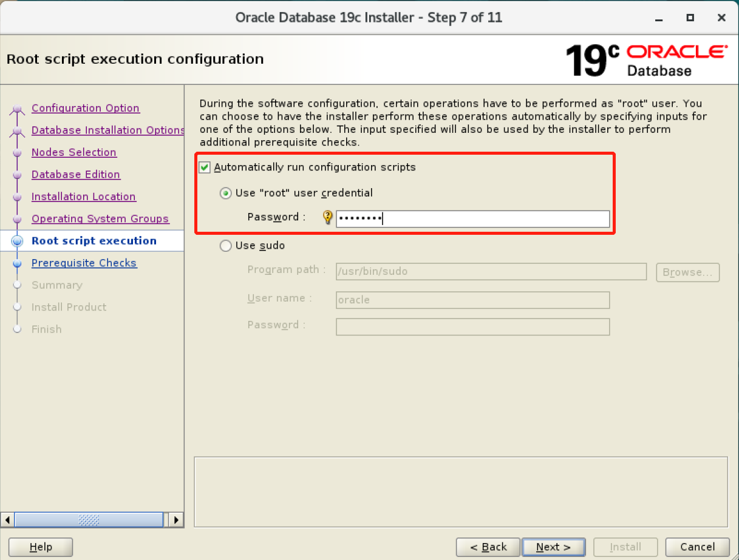
Task: Close the installer window
Action: pos(721,18)
